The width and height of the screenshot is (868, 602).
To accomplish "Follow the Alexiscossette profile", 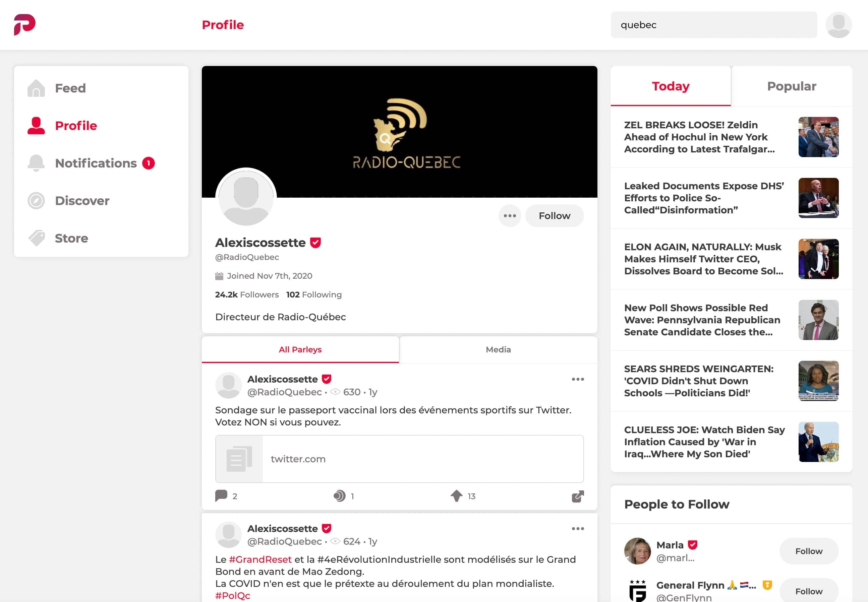I will click(x=555, y=216).
